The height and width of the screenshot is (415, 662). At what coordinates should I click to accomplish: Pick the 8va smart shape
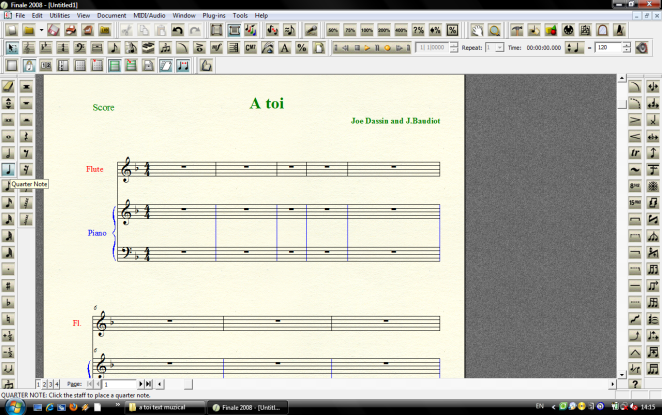pyautogui.click(x=635, y=186)
